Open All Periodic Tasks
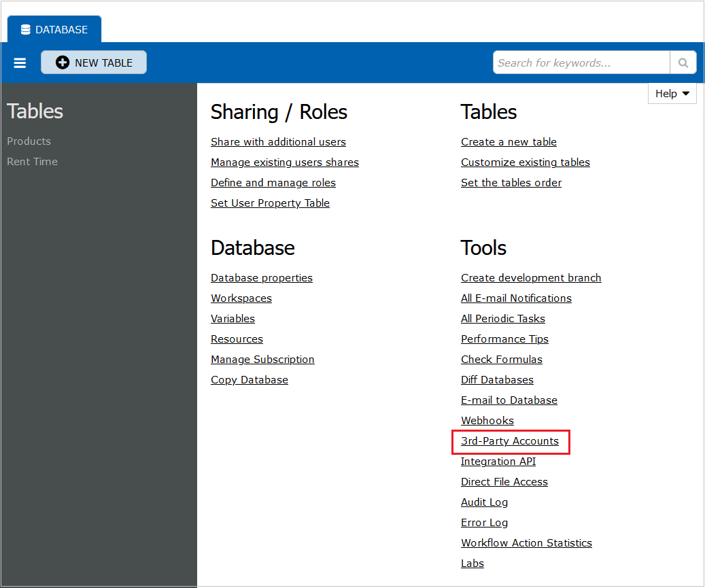The image size is (705, 588). [503, 319]
